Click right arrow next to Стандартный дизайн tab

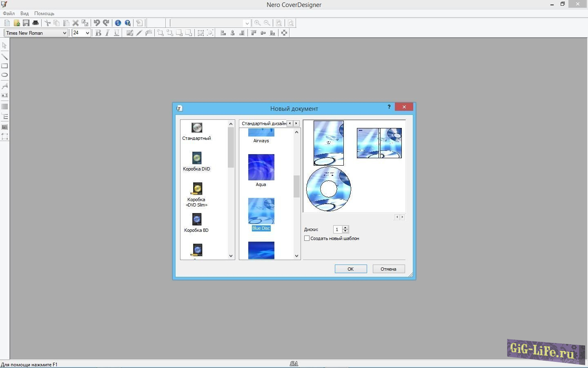[296, 123]
